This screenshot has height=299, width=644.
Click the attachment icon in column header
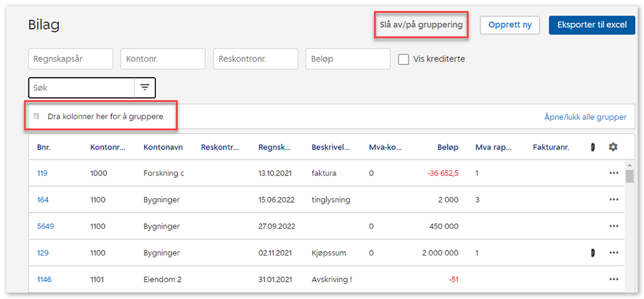click(592, 148)
